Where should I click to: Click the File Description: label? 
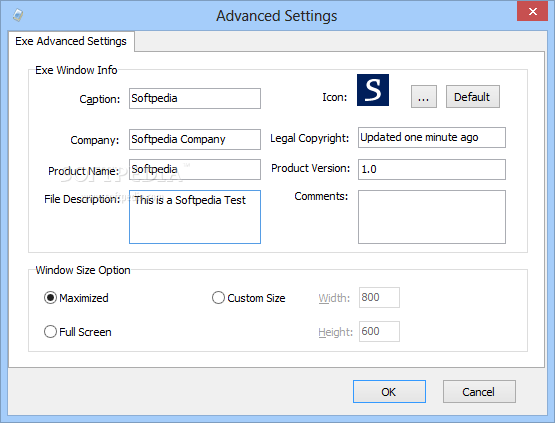tap(82, 199)
